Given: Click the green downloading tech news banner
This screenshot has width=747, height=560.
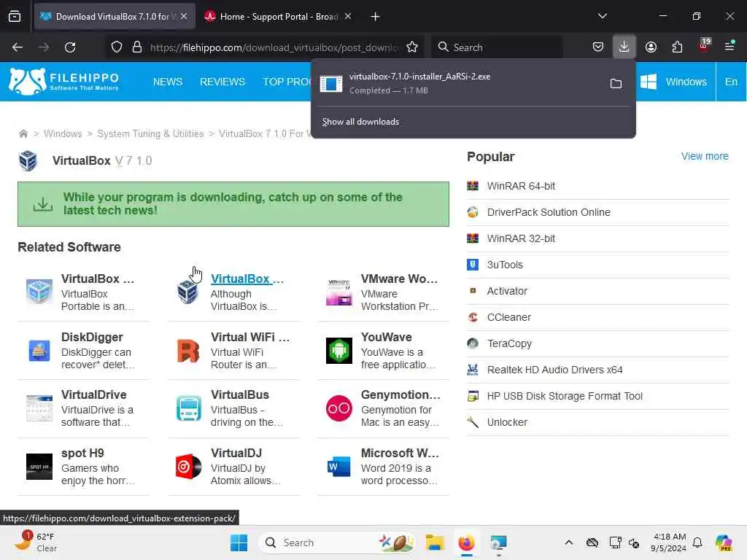Looking at the screenshot, I should [x=233, y=204].
